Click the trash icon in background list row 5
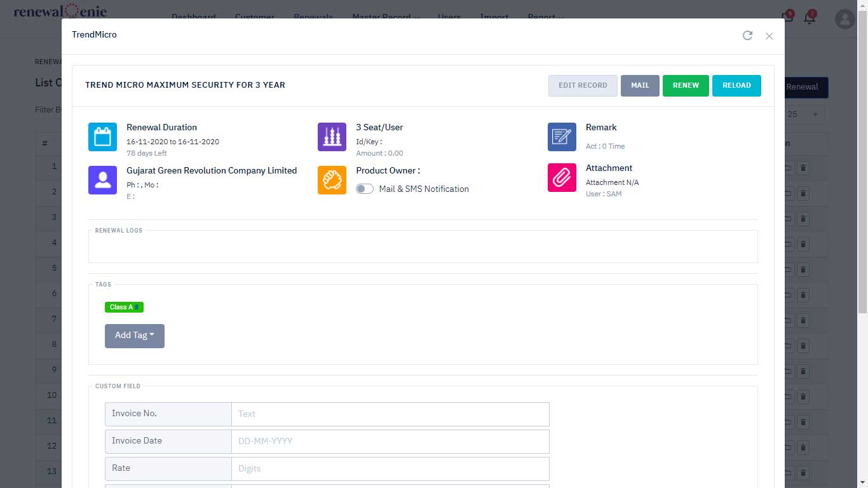 (x=803, y=270)
